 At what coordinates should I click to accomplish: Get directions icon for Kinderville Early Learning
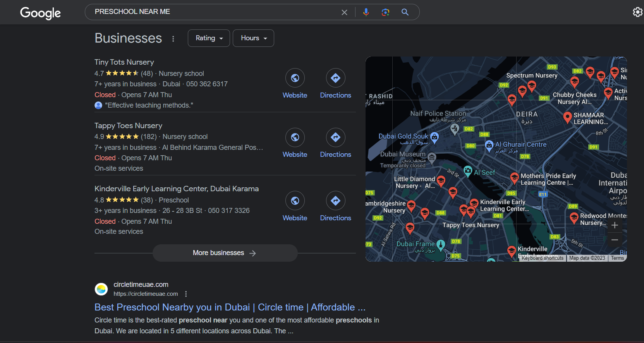click(x=336, y=201)
